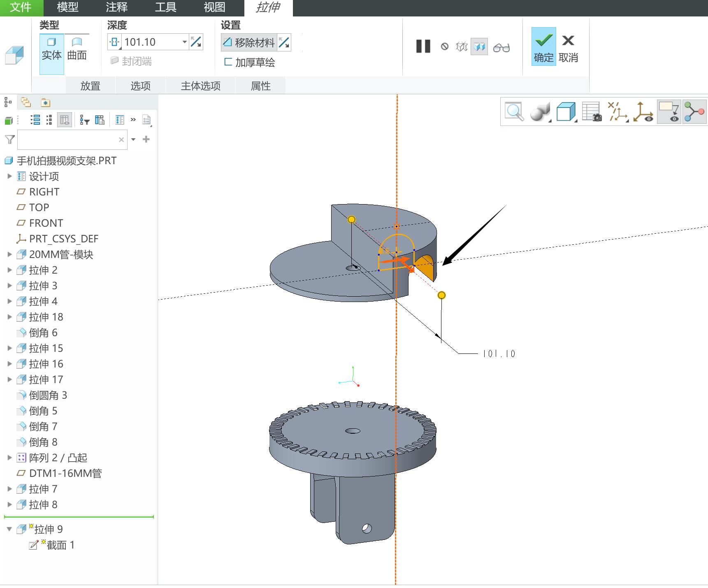Cancel with the 取消 button
708x588 pixels.
[568, 49]
